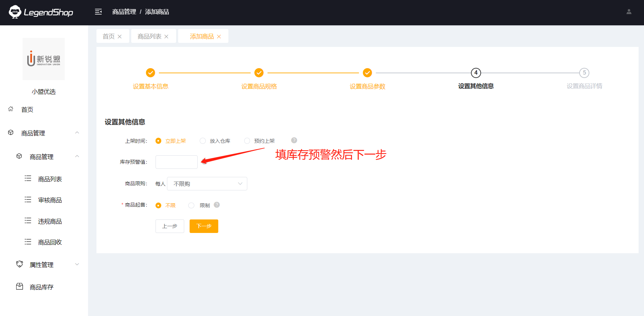
Task: Click the 上一步 button
Action: point(170,226)
